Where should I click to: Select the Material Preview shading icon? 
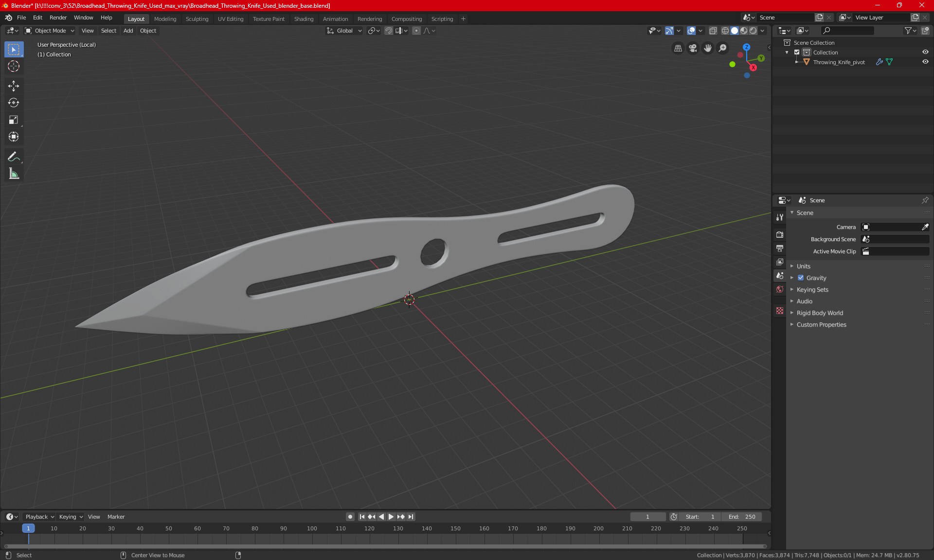pos(742,31)
